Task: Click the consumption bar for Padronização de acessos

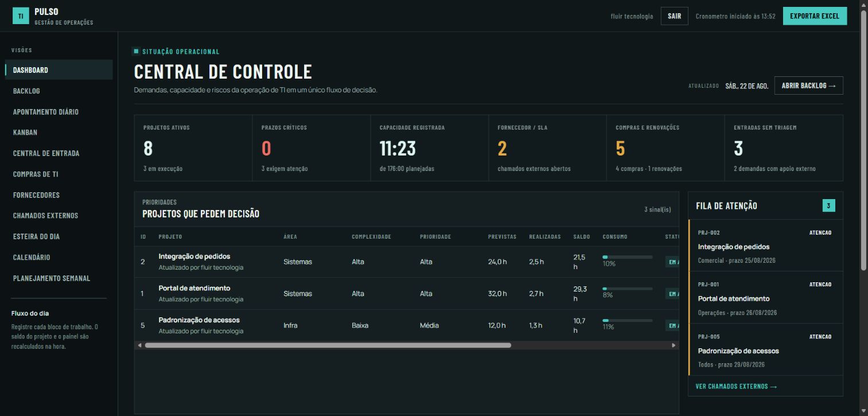Action: coord(627,320)
